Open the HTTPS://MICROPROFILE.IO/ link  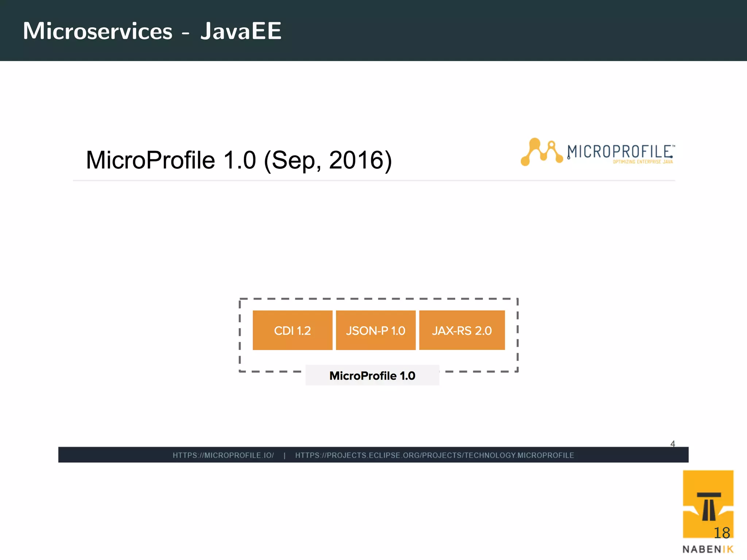pyautogui.click(x=223, y=455)
